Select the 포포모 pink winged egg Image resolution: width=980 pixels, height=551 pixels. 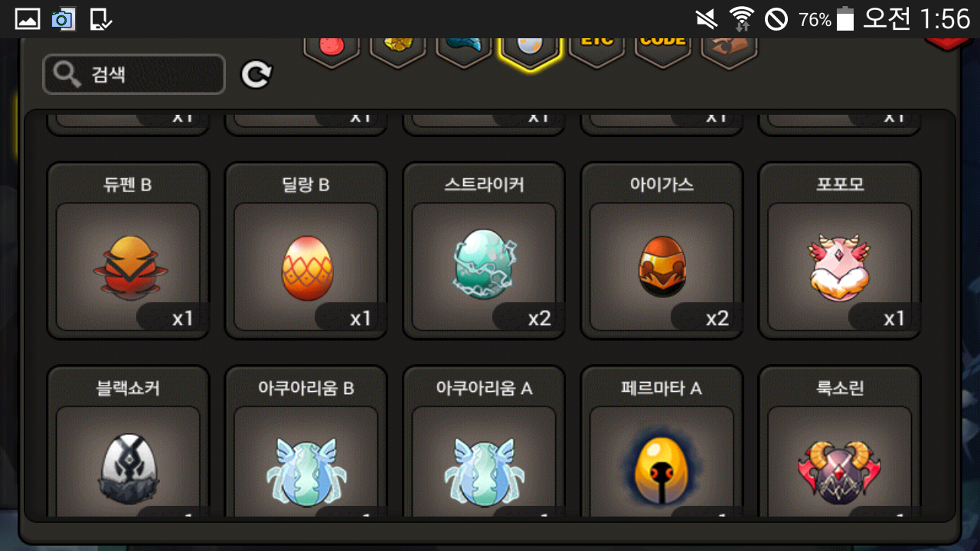(839, 251)
